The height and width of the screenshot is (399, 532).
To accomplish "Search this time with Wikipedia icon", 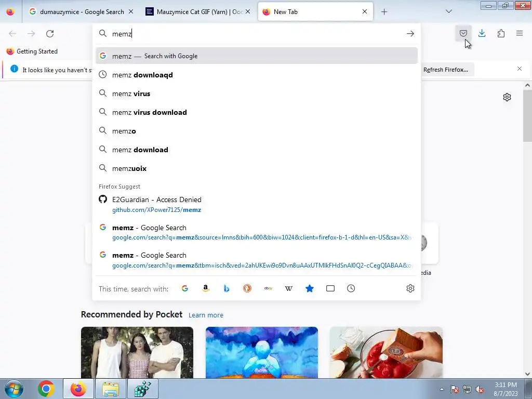I will click(x=289, y=288).
